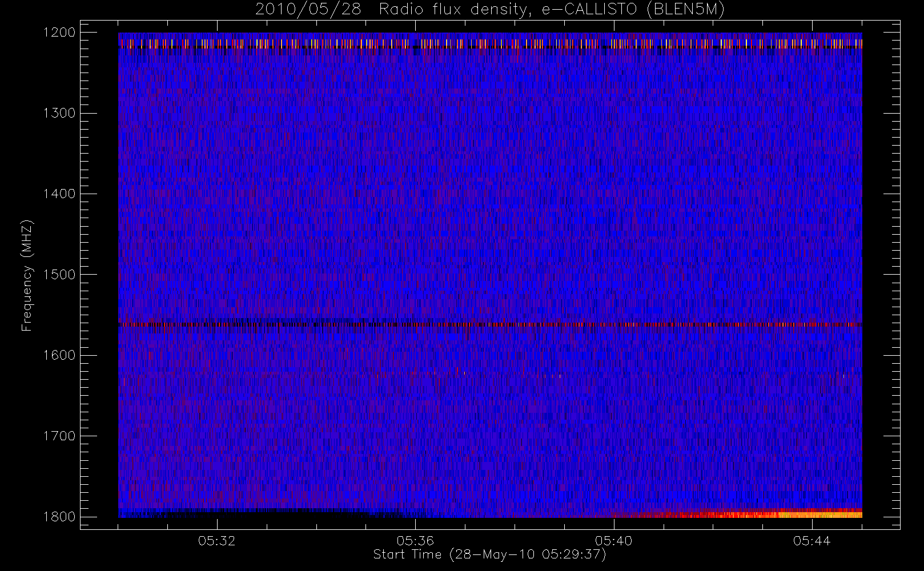
Task: Click the 1300 frequency tick label
Action: [x=59, y=113]
